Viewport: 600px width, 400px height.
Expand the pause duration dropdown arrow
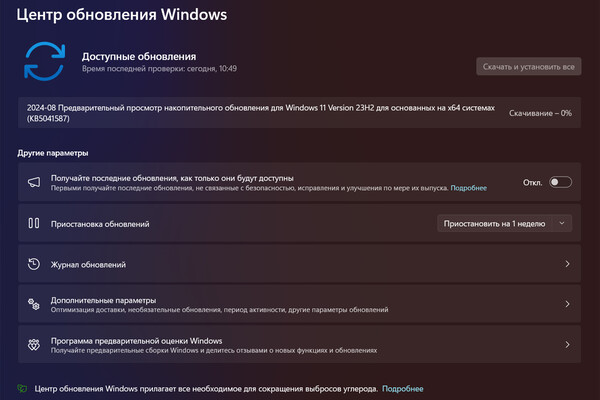pyautogui.click(x=561, y=224)
